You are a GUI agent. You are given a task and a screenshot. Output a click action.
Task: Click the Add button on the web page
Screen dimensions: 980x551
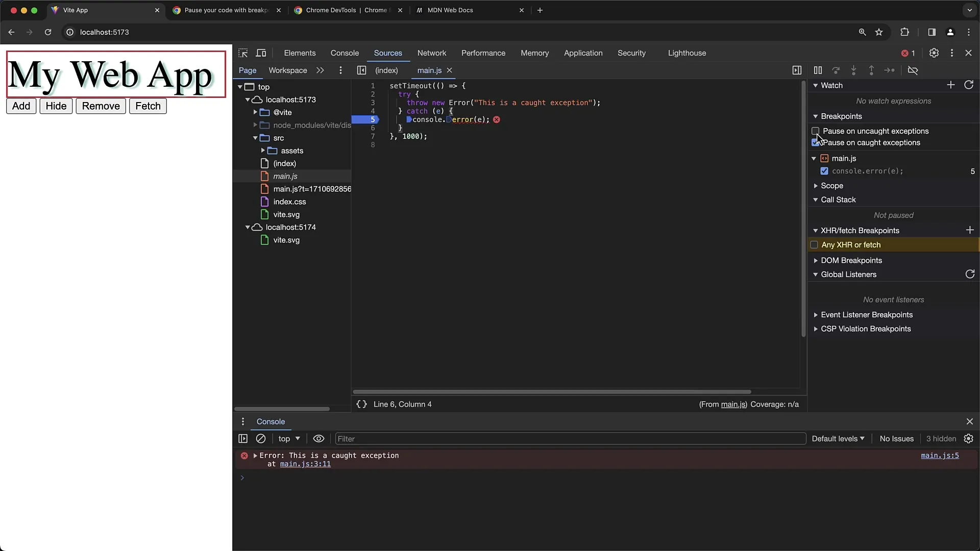click(x=21, y=106)
